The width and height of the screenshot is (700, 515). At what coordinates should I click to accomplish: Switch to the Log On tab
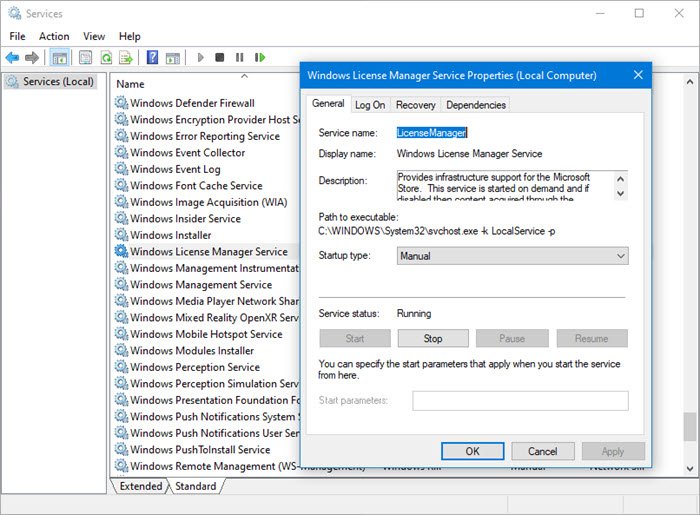tap(370, 104)
